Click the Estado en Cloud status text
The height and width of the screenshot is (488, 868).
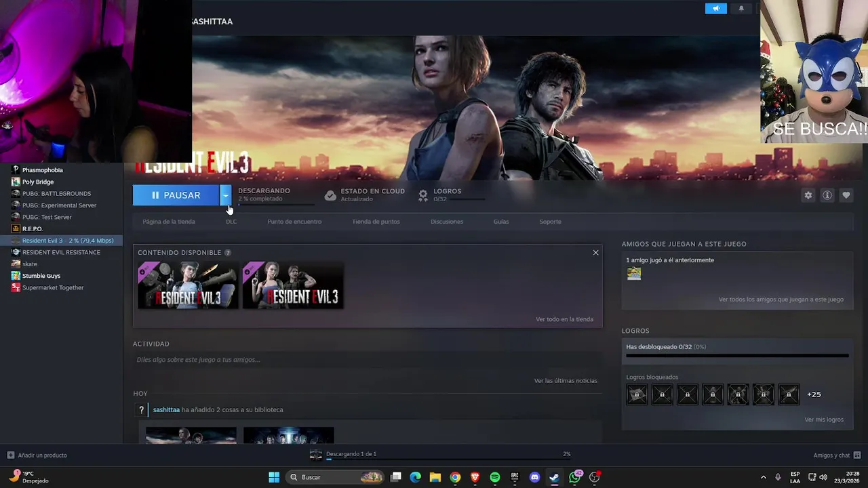pos(372,191)
